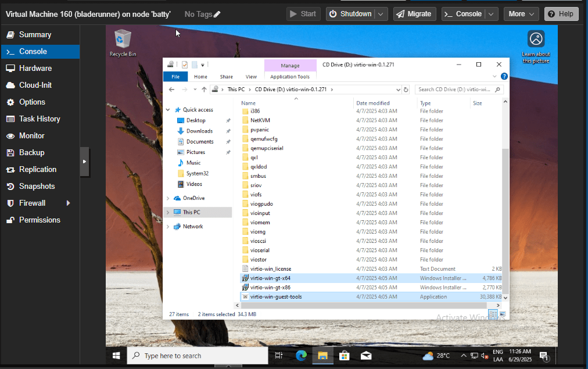Open the Recycle Bin desktop icon

123,42
